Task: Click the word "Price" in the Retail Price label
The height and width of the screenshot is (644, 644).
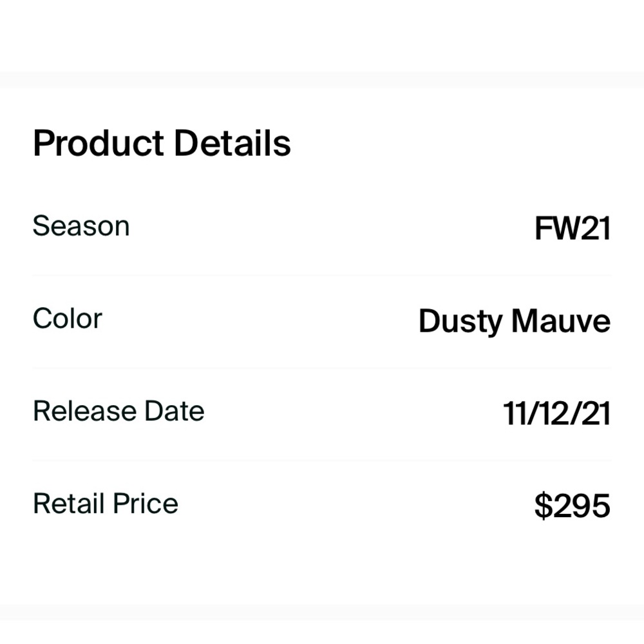Action: pos(146,504)
